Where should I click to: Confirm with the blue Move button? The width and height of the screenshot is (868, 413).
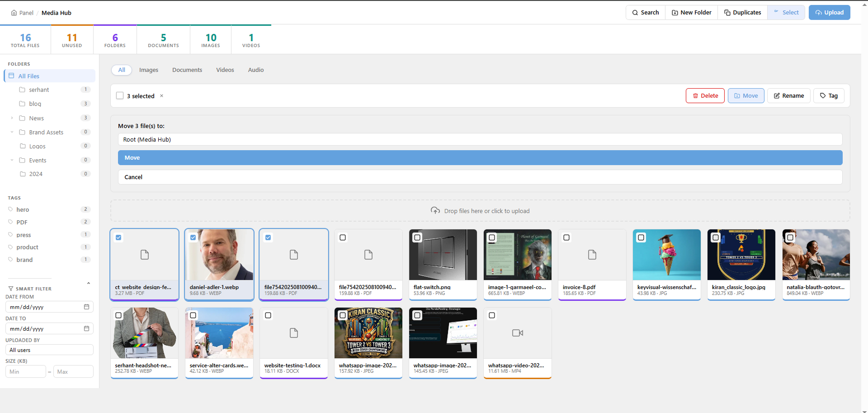pos(480,158)
